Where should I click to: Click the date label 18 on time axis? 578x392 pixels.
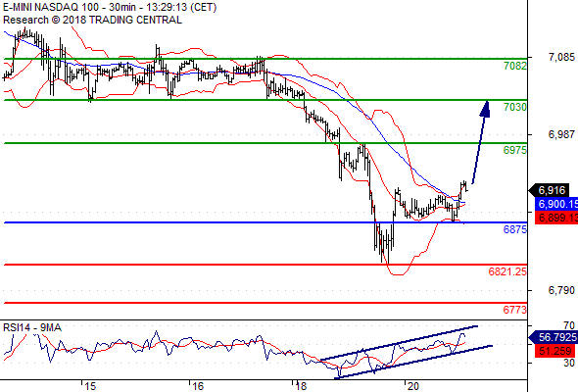point(301,386)
